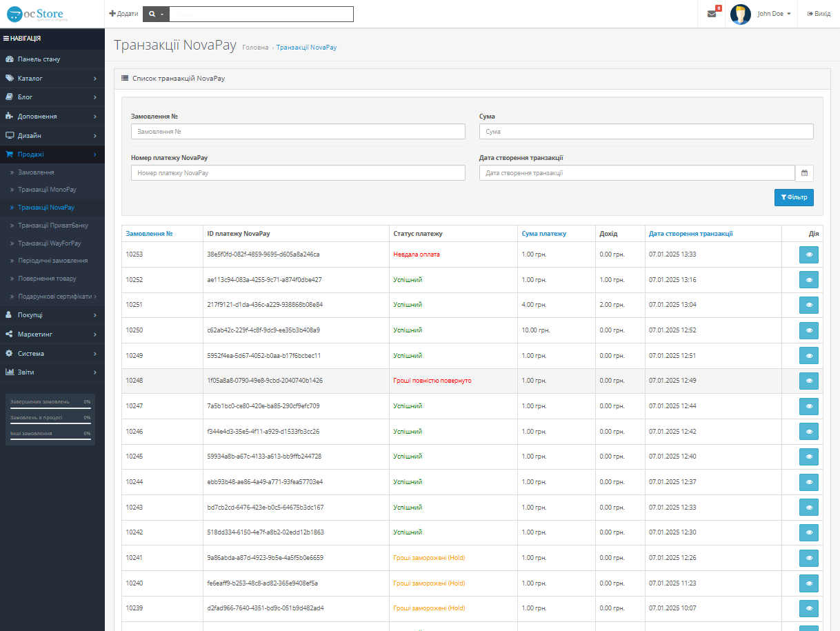Click the '10.00 грн.' payment amount
The width and height of the screenshot is (840, 631).
tap(536, 330)
